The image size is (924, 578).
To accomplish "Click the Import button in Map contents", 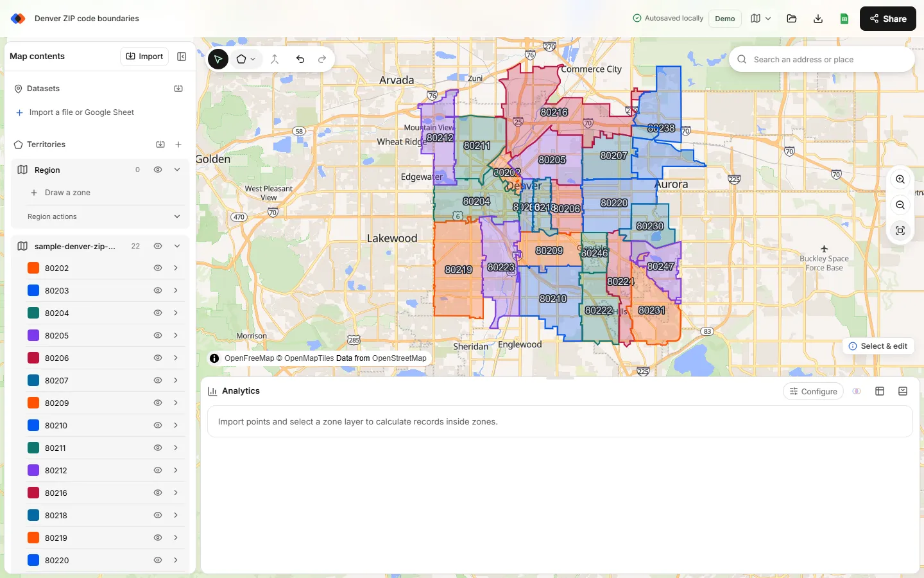I will point(144,57).
